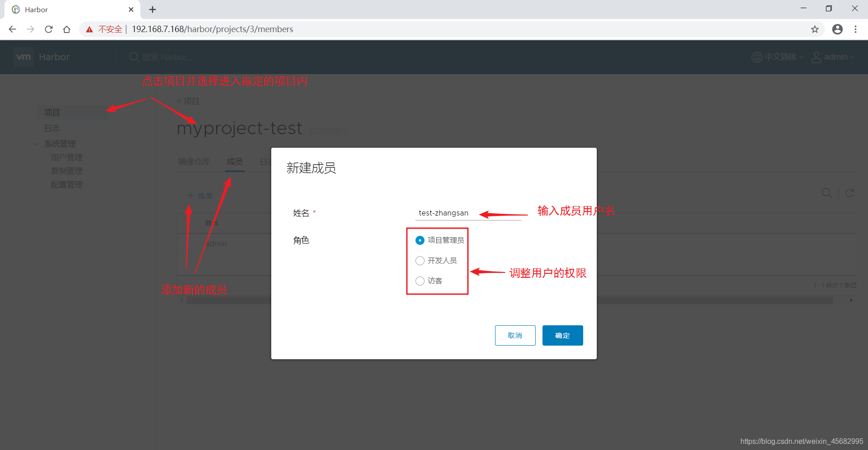This screenshot has height=450, width=868.
Task: Collapse the 系统管理 sidebar section
Action: point(37,144)
